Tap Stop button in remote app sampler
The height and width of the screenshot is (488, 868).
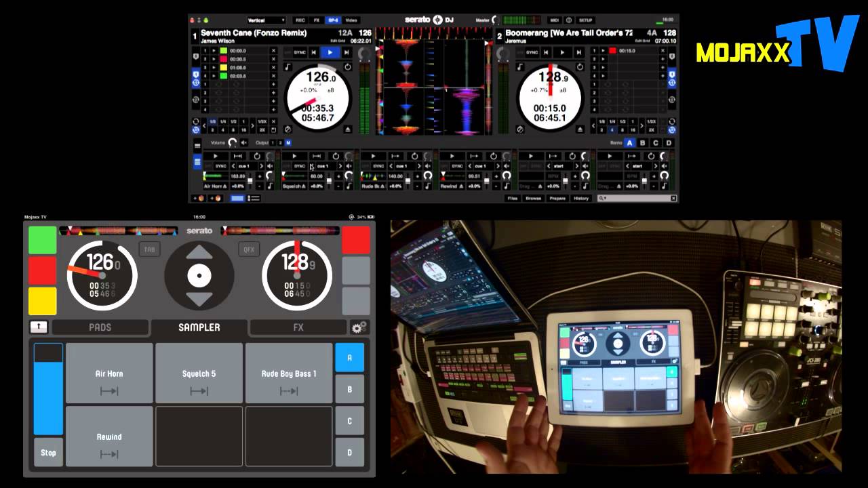pos(48,453)
